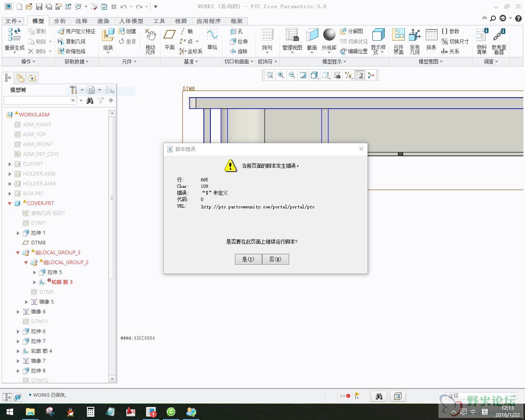Click the Plane (平面) datum tool
This screenshot has height=420, width=525.
[170, 35]
